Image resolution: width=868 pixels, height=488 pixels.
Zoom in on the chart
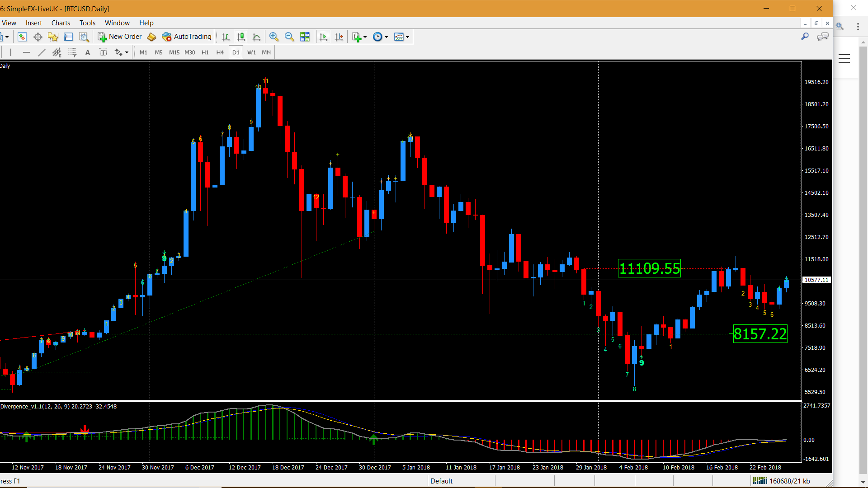(x=274, y=37)
